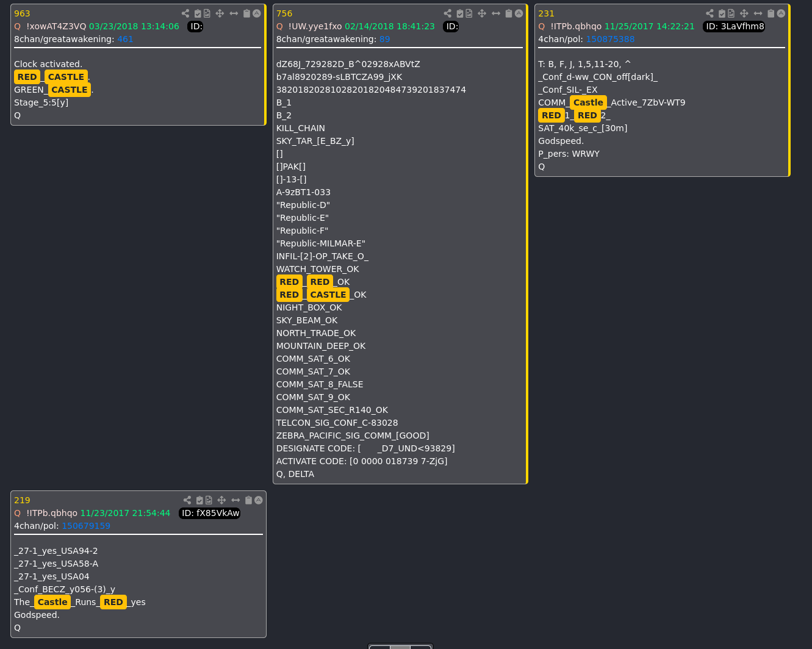Click the clipboard-check icon on post 963

pos(198,13)
